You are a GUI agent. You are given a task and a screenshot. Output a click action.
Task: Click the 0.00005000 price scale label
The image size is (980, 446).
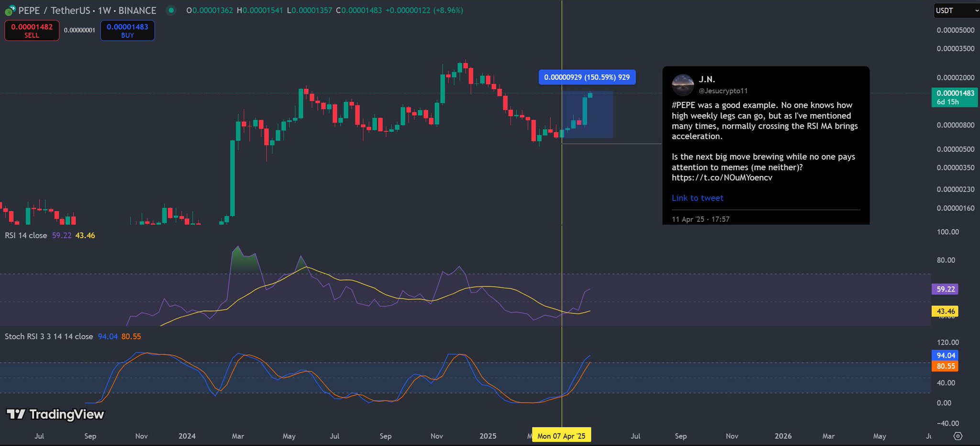[956, 30]
